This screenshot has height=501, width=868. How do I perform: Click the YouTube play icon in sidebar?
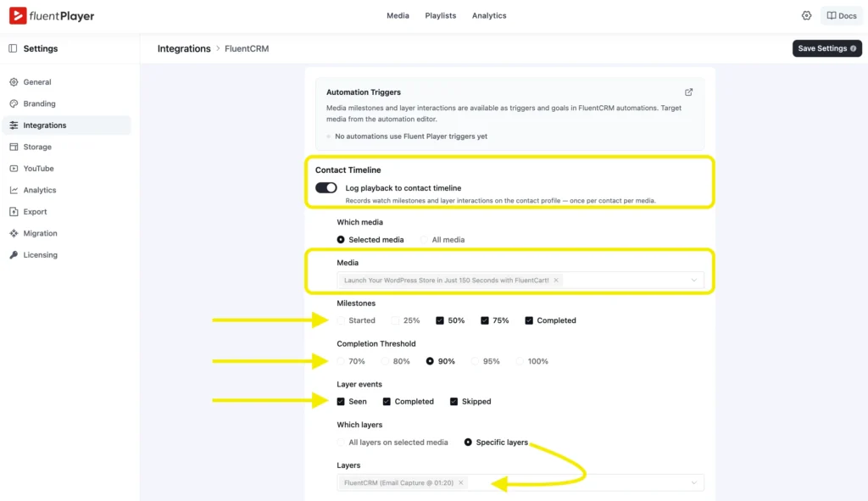point(14,169)
